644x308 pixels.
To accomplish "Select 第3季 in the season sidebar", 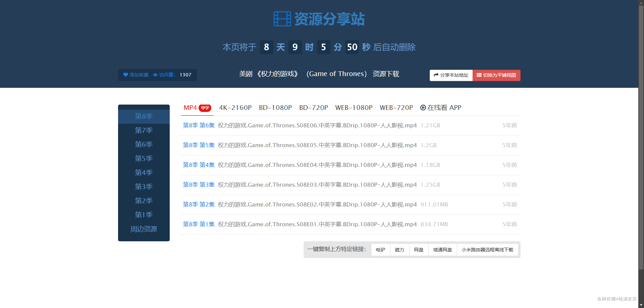I will [144, 187].
